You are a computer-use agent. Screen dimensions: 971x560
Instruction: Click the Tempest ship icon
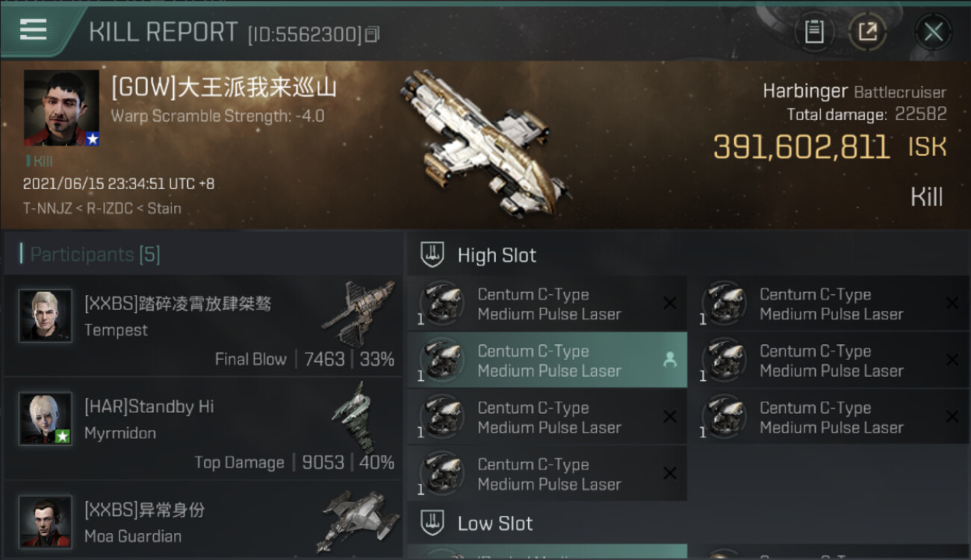point(359,312)
